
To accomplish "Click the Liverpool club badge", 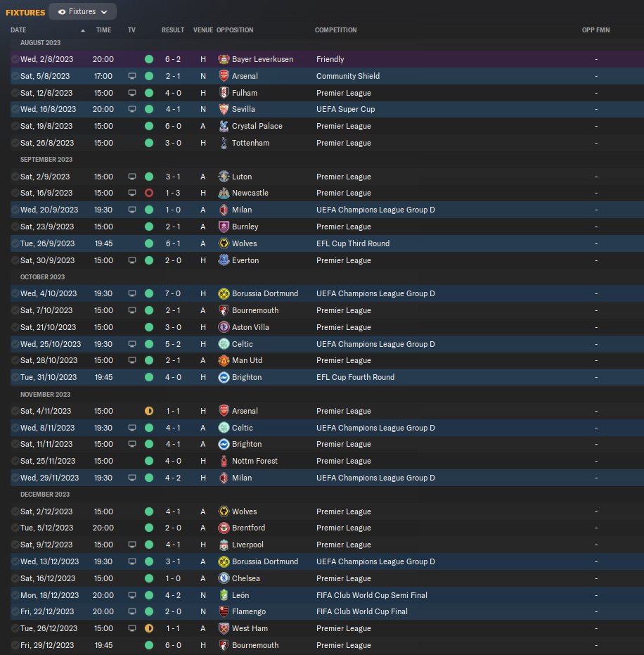I will tap(224, 545).
